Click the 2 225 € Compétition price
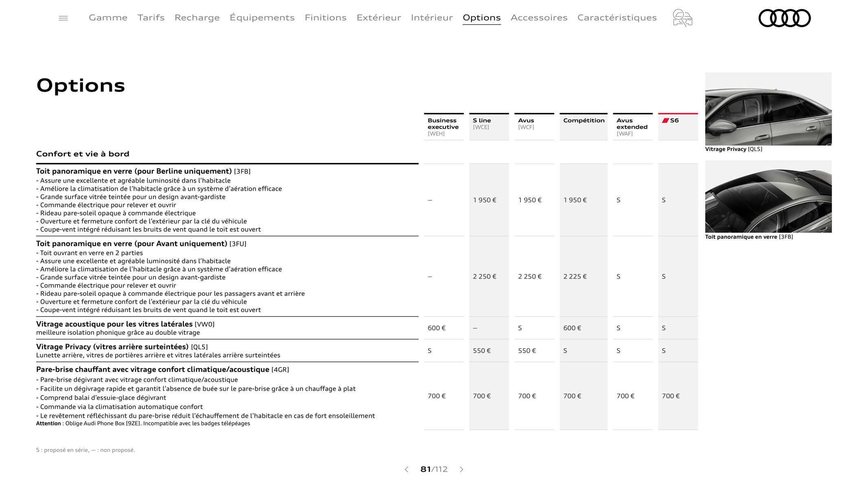This screenshot has width=868, height=488. (575, 277)
